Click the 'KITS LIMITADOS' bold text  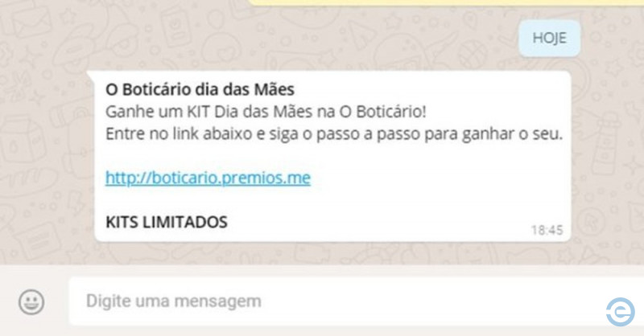coord(167,223)
